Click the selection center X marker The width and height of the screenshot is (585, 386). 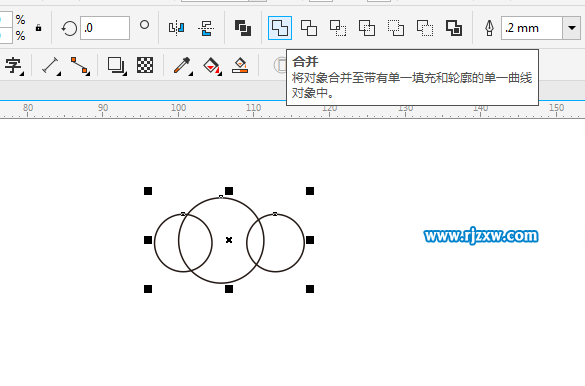tap(229, 240)
